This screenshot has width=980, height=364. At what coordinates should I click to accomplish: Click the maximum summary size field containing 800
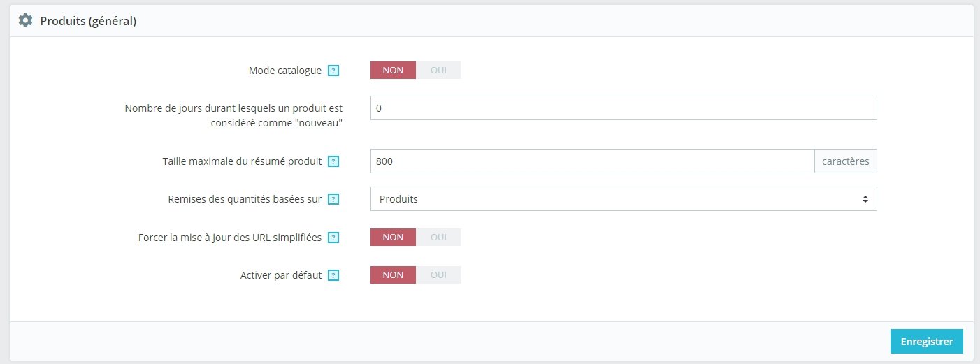[593, 161]
